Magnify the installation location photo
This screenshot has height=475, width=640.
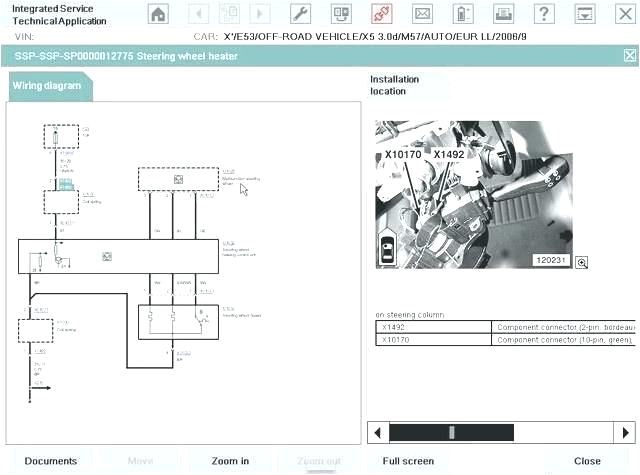tap(581, 262)
